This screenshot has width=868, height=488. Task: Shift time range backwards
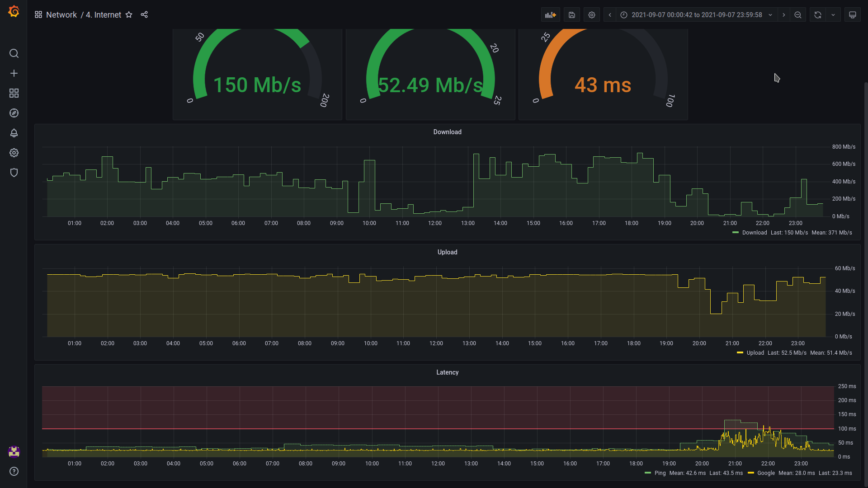(610, 15)
